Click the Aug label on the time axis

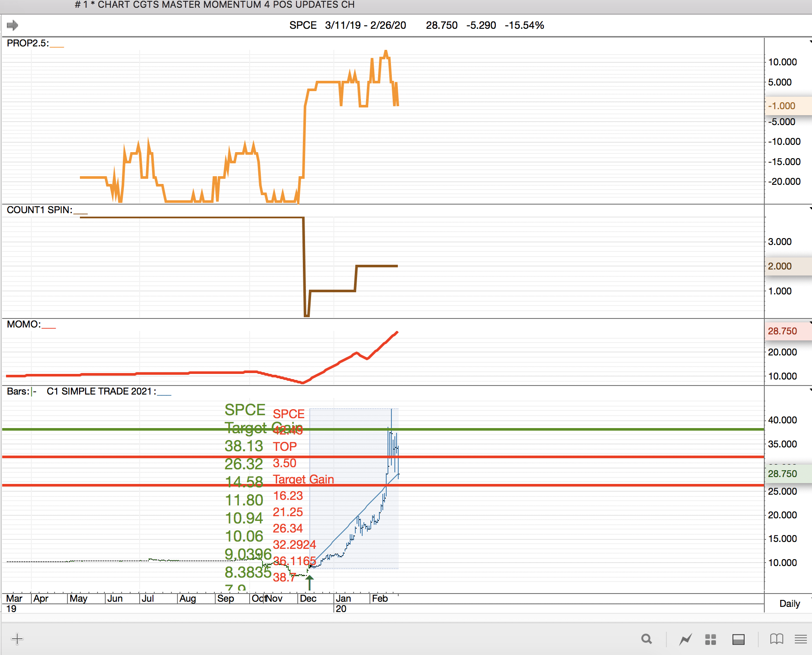point(188,598)
